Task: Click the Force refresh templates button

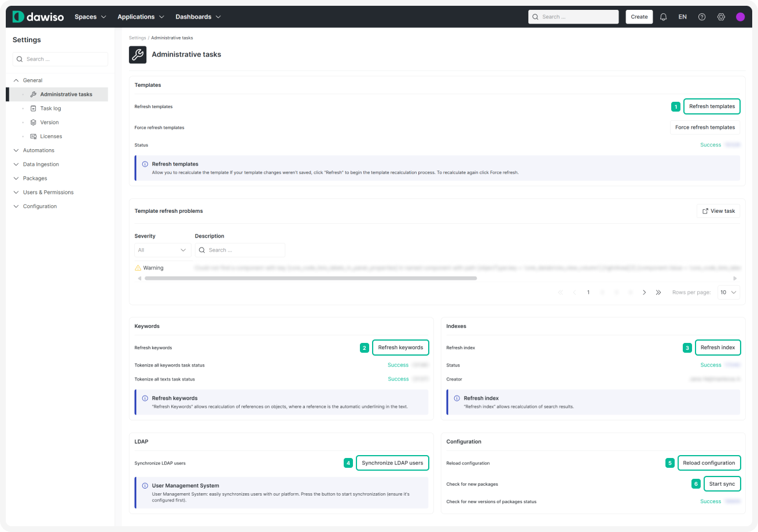Action: (705, 127)
